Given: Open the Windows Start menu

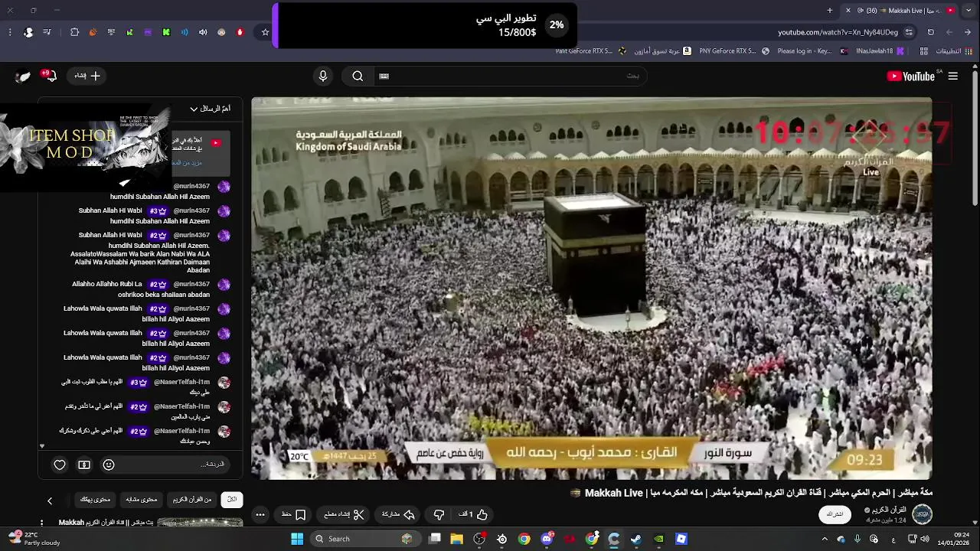Looking at the screenshot, I should pos(297,539).
